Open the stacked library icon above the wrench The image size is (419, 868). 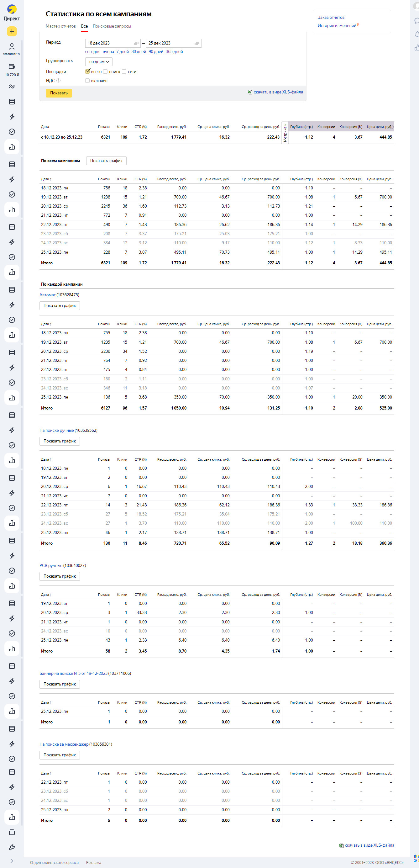point(12,832)
